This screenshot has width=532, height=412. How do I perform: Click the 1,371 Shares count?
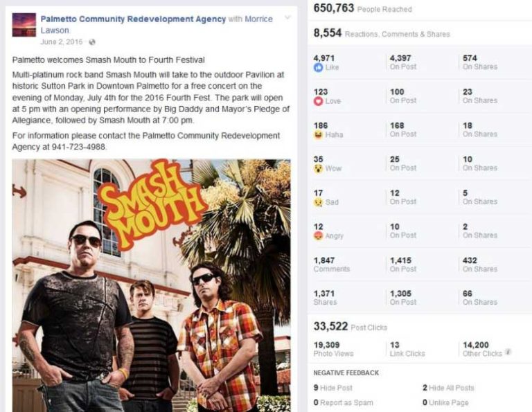pos(325,298)
